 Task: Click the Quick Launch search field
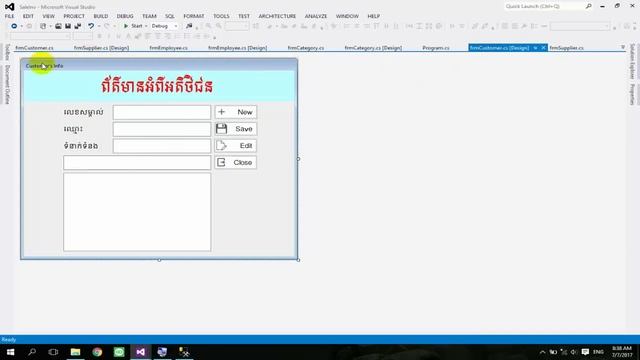[x=544, y=6]
